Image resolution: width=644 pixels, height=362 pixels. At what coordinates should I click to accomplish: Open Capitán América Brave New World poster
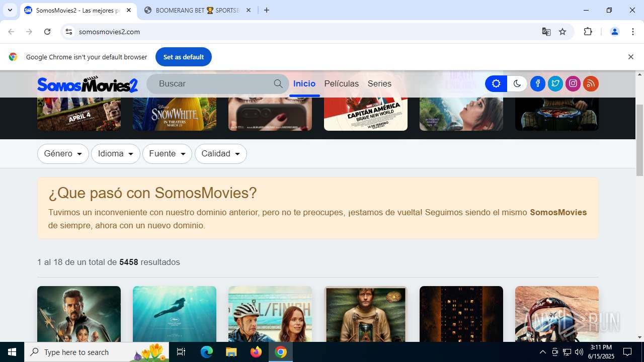point(366,114)
